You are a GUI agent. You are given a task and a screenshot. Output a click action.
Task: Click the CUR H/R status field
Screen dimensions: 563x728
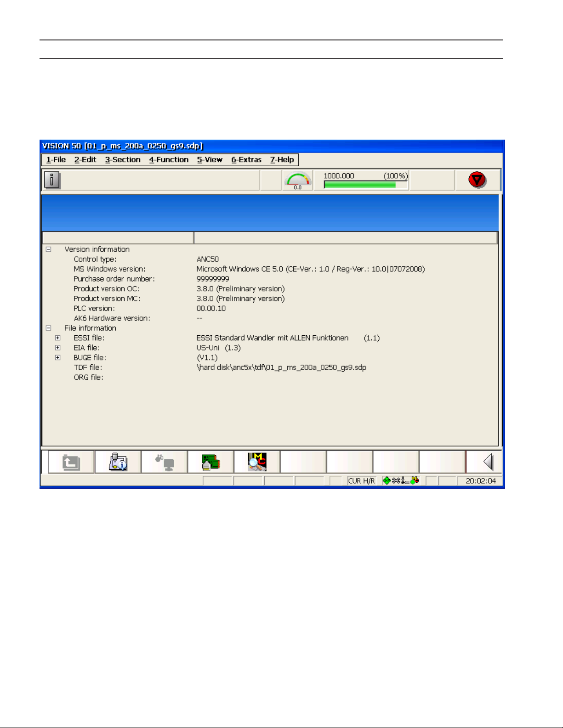coord(362,481)
